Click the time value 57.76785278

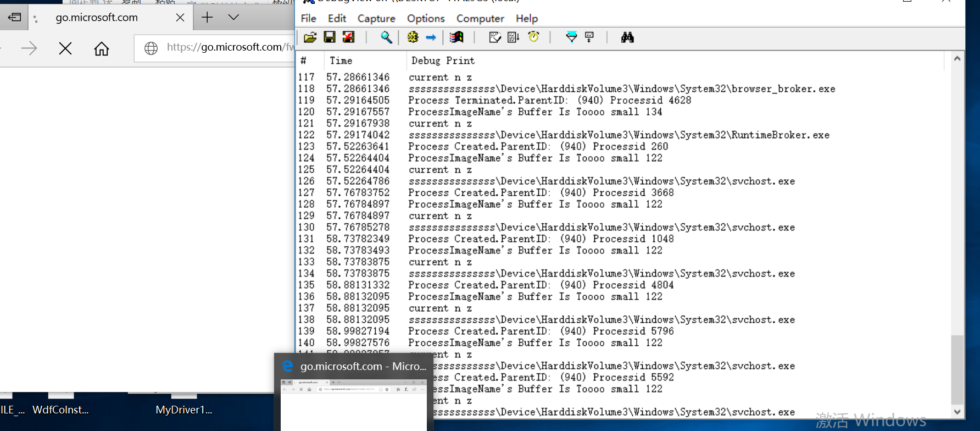[358, 228]
